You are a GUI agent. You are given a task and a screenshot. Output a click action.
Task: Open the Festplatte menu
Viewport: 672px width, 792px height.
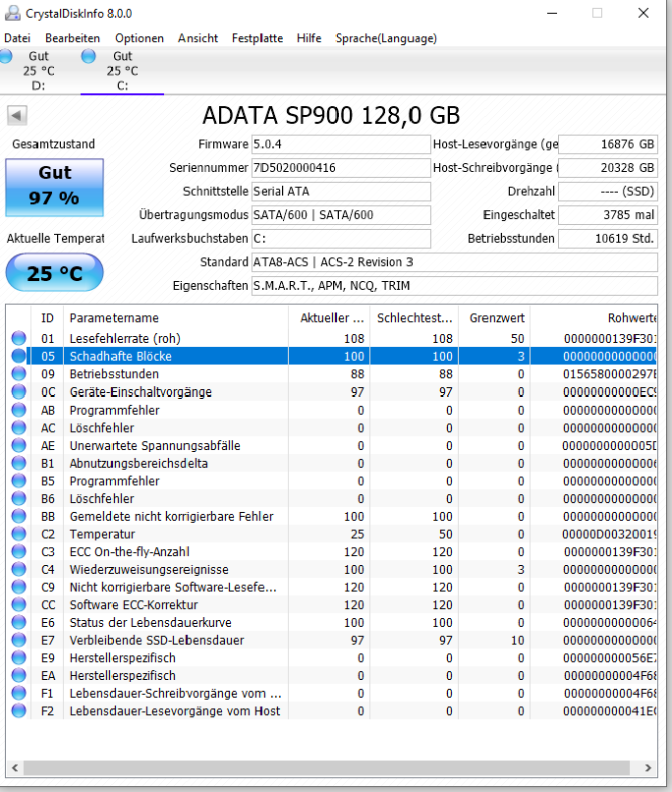(x=257, y=38)
